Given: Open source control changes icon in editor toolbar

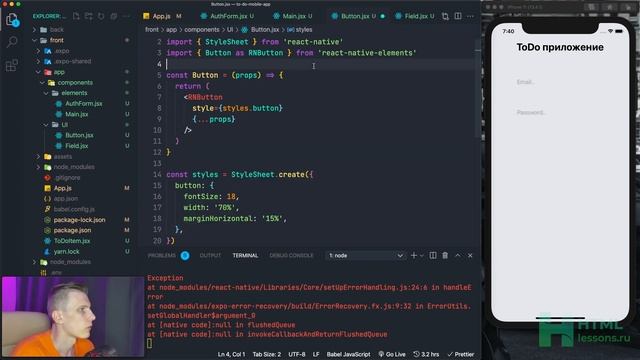Looking at the screenshot, I should [445, 16].
